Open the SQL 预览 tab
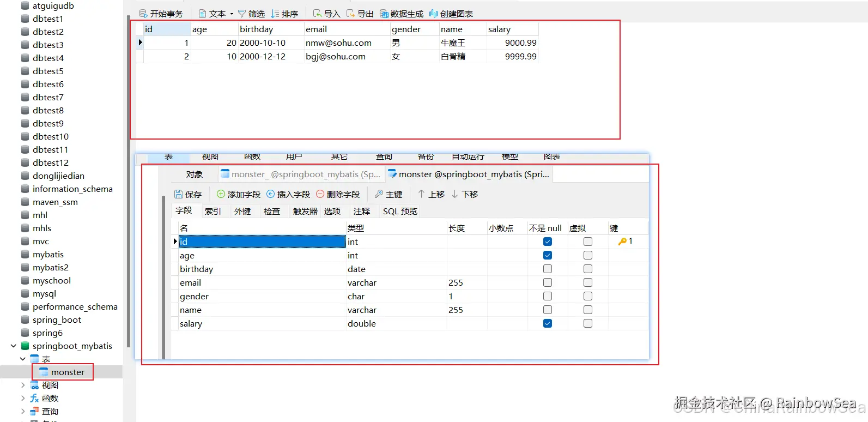Image resolution: width=868 pixels, height=422 pixels. point(400,211)
